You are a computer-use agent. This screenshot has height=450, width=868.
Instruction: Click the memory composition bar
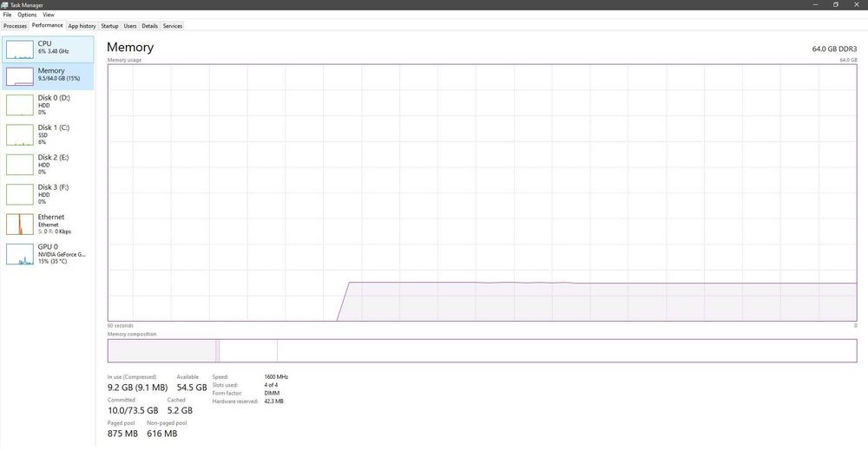tap(482, 351)
